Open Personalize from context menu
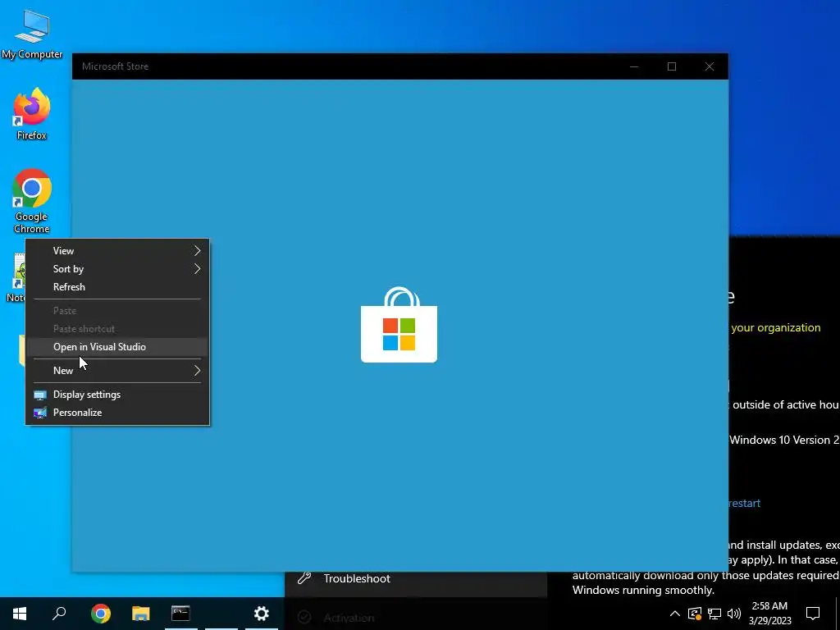The image size is (840, 630). click(117, 413)
